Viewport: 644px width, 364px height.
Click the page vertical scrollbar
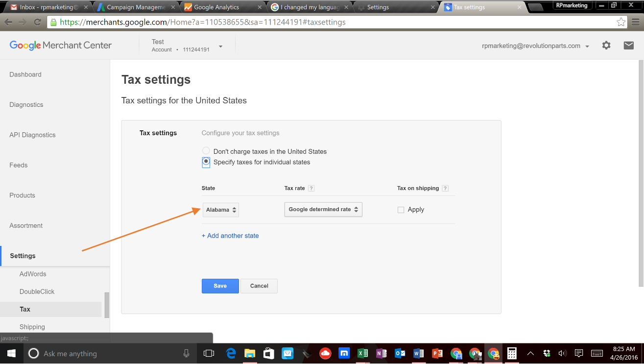pyautogui.click(x=641, y=173)
